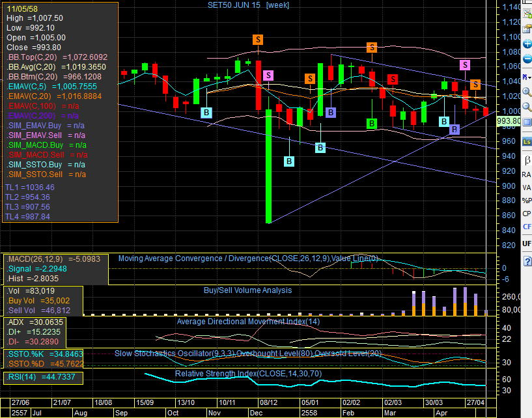Viewport: 532px width, 418px height.
Task: Click the lowest cyan B marker below December candles
Action: [x=288, y=161]
